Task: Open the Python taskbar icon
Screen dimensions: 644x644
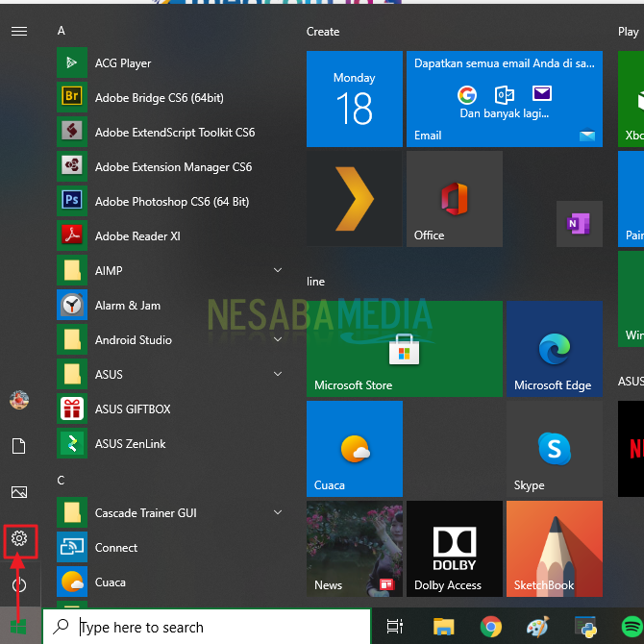Action: 585,627
